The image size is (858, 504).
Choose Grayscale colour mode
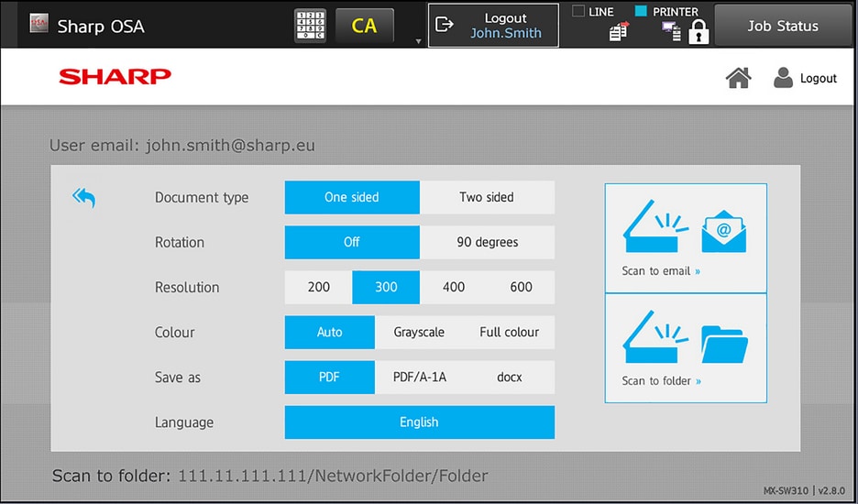(419, 333)
